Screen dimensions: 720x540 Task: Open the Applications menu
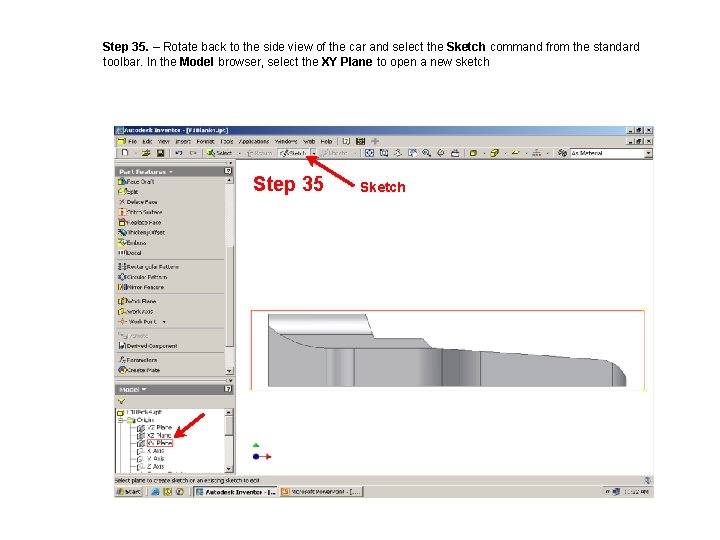[254, 141]
